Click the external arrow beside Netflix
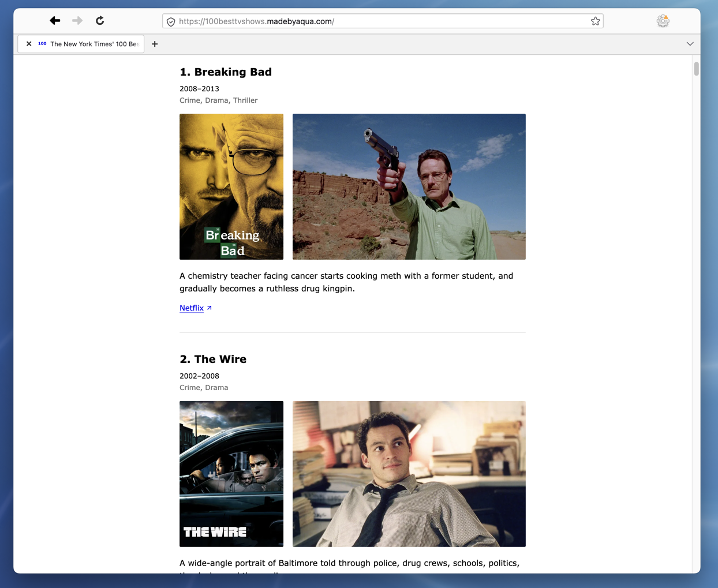This screenshot has width=718, height=588. click(x=210, y=308)
